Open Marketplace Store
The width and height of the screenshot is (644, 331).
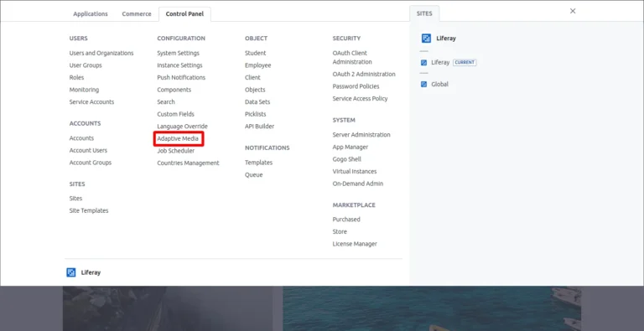(x=340, y=232)
